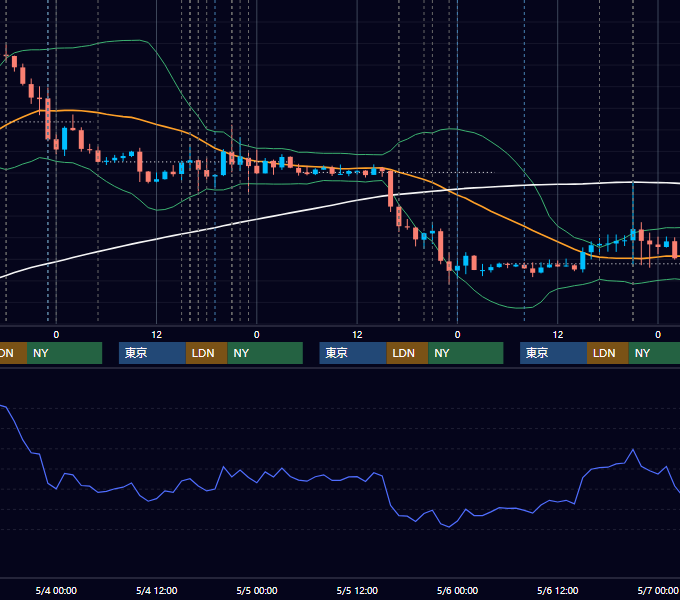Click the 5/4 12:00 date label
The height and width of the screenshot is (600, 680).
(157, 590)
